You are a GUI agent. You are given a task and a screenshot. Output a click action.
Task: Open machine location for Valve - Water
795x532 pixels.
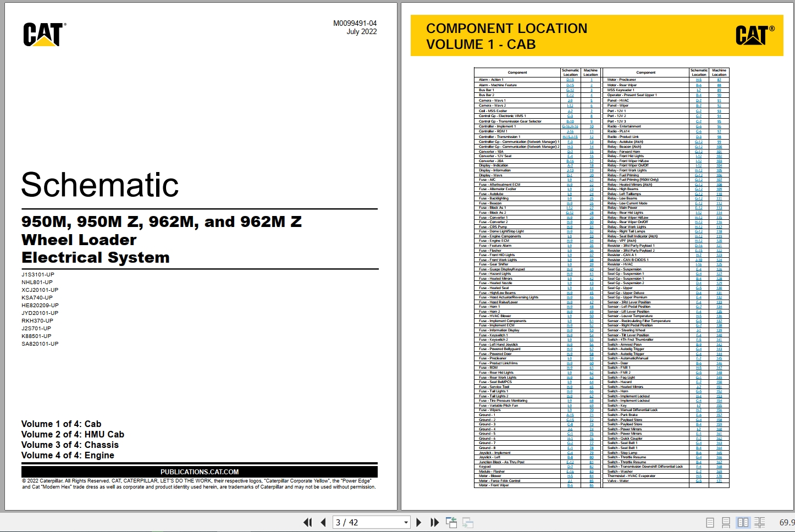[719, 481]
